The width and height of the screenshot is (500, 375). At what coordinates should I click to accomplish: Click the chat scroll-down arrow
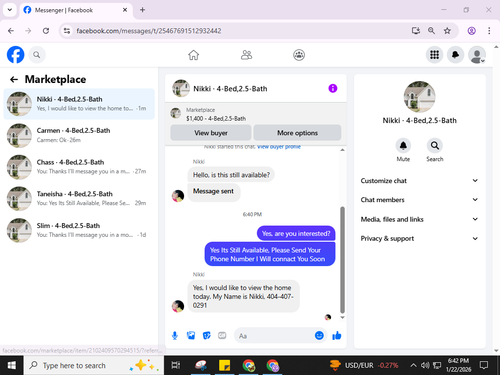click(342, 318)
